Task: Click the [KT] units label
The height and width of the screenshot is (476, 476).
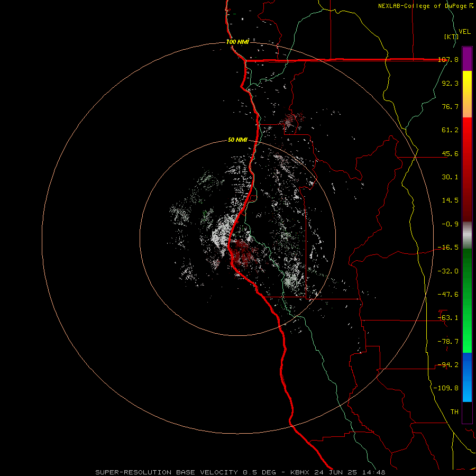Action: pos(451,36)
